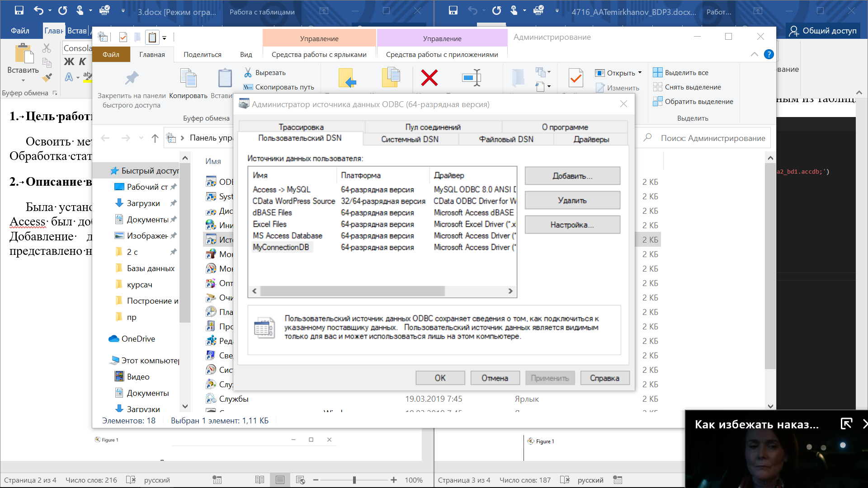Select the Excel Files data source row
Viewport: 868px width, 488px height.
[x=382, y=224]
